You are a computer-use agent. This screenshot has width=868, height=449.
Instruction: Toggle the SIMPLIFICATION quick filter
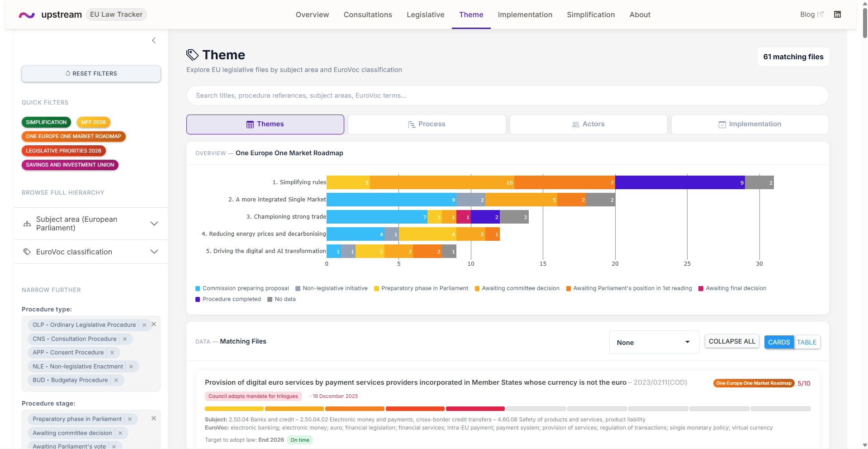click(46, 122)
